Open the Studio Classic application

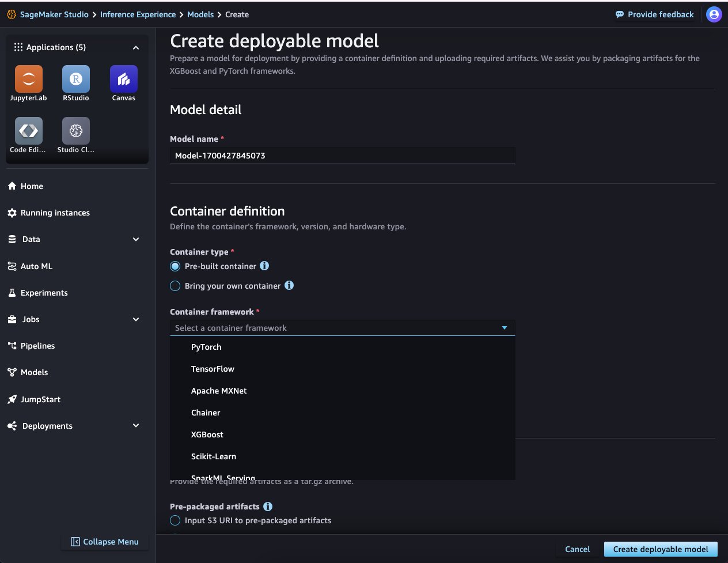pos(76,131)
